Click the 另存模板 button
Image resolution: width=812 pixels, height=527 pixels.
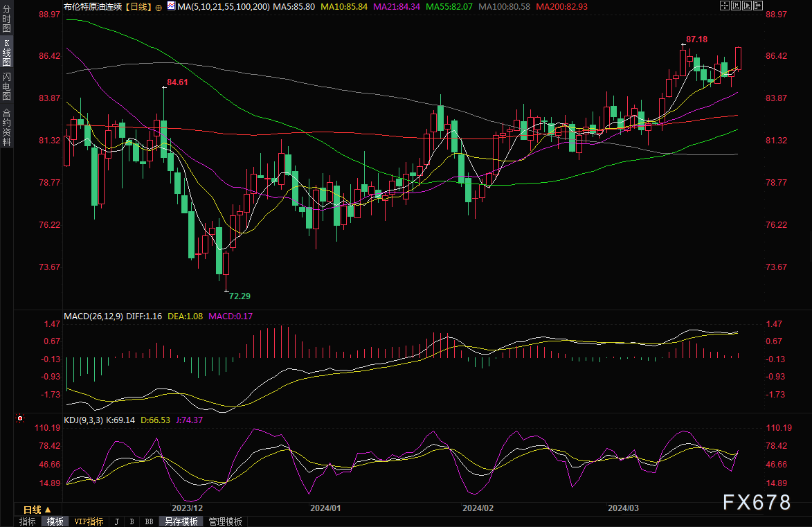(x=181, y=521)
